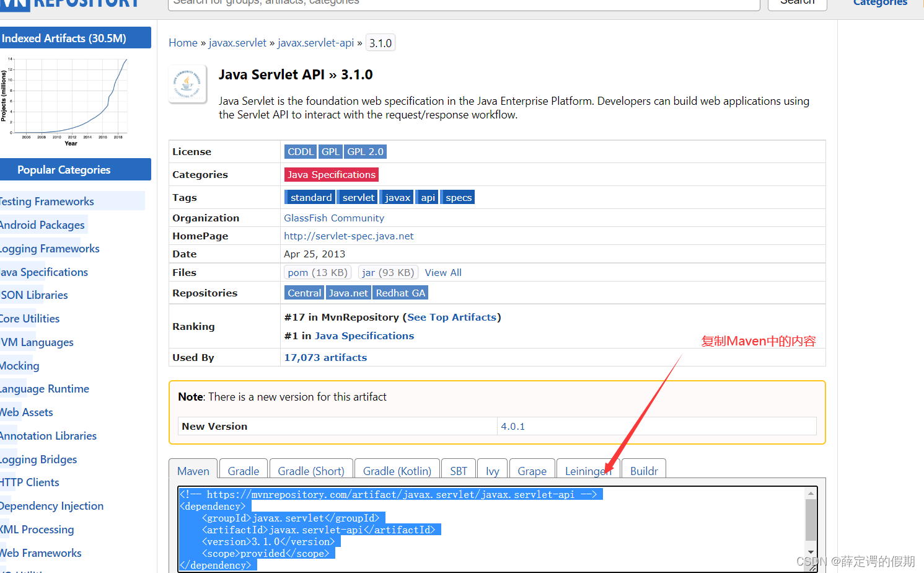Click the Indexed Artifacts (30.5M) header
924x573 pixels.
pyautogui.click(x=75, y=38)
